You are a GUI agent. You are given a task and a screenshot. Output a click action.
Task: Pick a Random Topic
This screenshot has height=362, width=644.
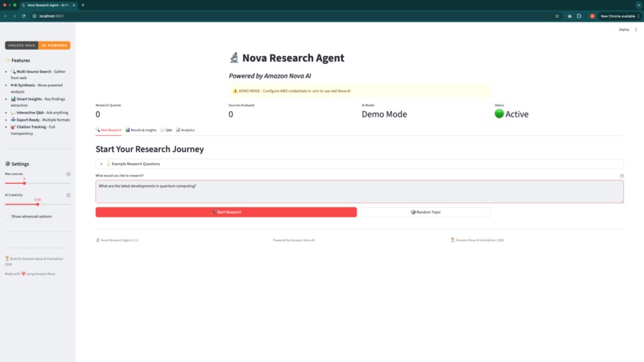(426, 212)
